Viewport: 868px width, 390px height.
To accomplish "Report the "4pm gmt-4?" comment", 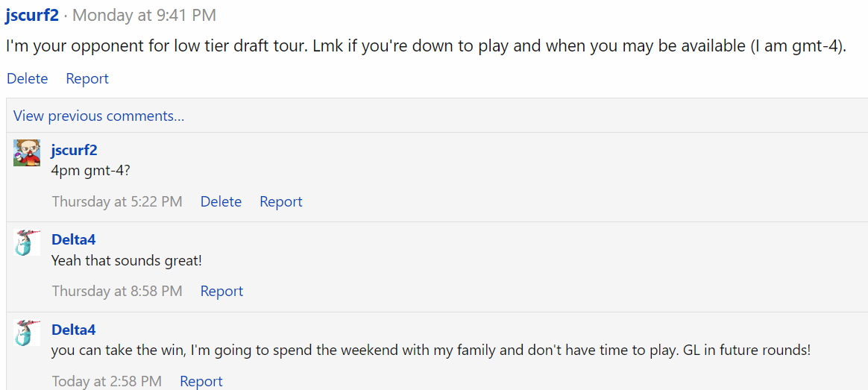I will pyautogui.click(x=281, y=201).
